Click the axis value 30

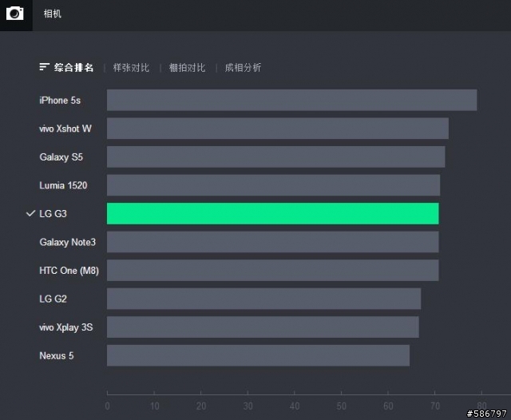pyautogui.click(x=248, y=406)
